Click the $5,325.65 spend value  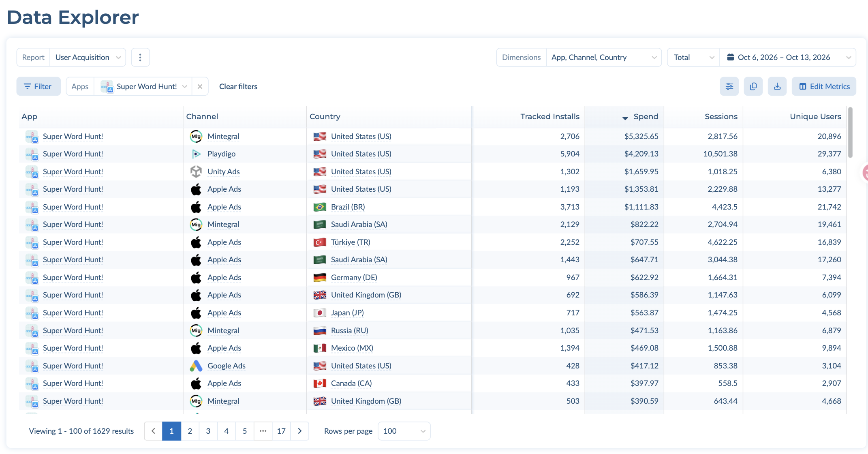(641, 137)
